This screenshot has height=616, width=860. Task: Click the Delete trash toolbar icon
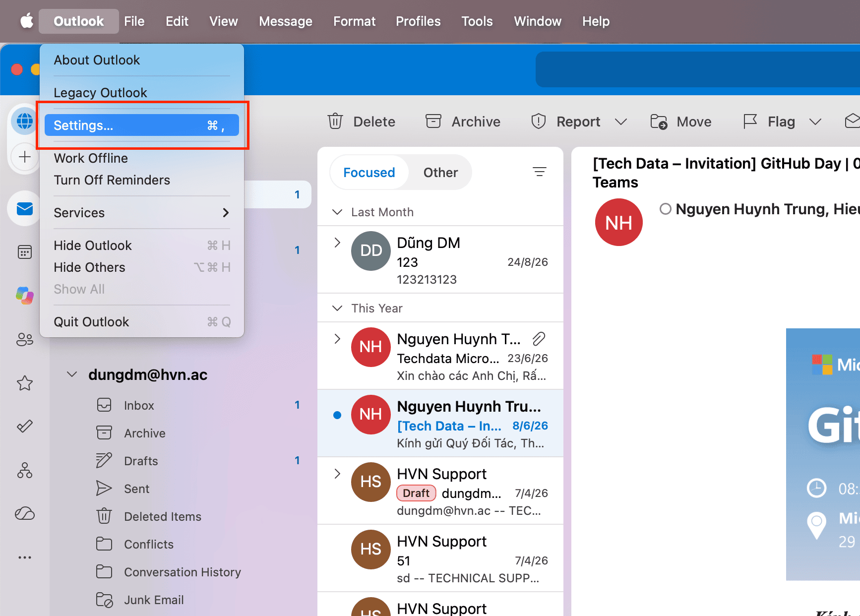tap(335, 122)
